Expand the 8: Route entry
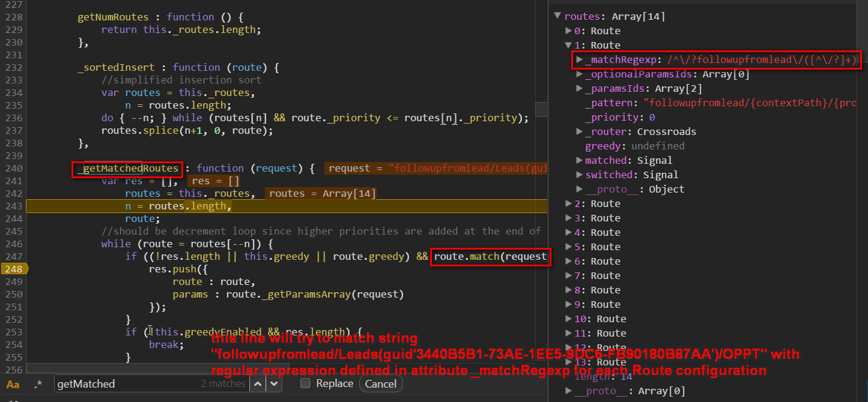This screenshot has width=868, height=402. [569, 290]
